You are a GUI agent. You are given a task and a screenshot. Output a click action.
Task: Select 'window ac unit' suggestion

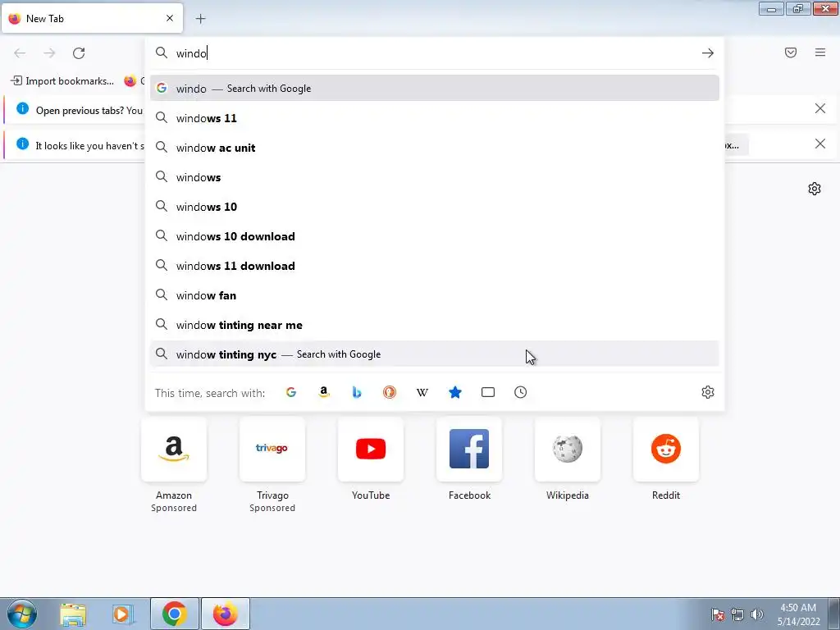click(x=435, y=148)
